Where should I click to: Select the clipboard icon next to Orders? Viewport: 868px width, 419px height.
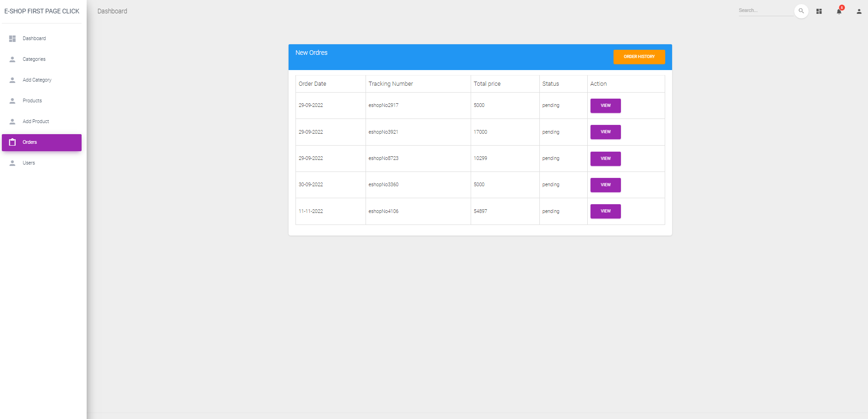pos(12,142)
